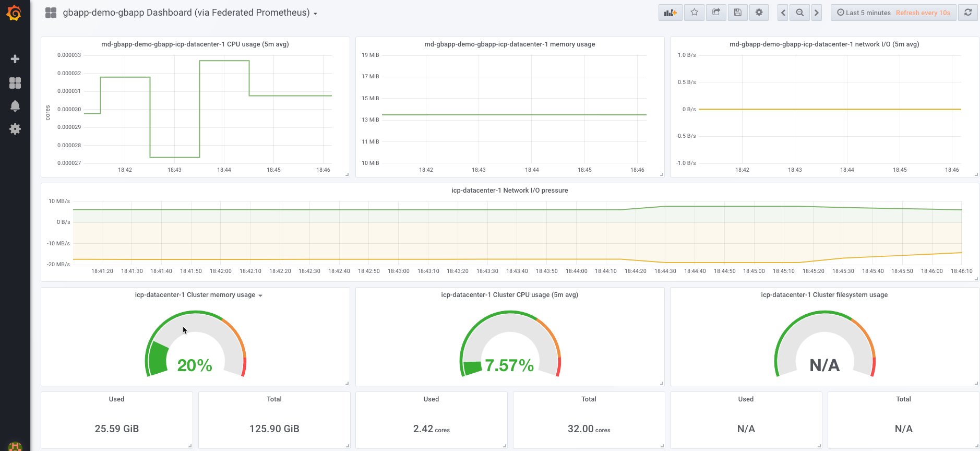This screenshot has width=980, height=451.
Task: Open the CPU usage panel title menu
Action: 195,44
